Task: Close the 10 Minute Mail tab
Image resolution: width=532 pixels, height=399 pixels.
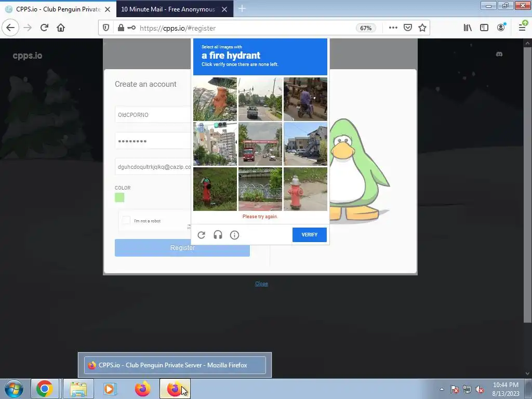Action: coord(224,9)
